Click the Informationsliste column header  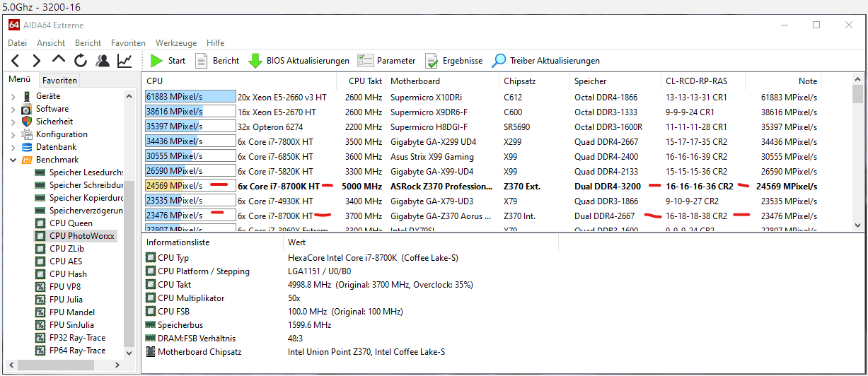point(212,242)
